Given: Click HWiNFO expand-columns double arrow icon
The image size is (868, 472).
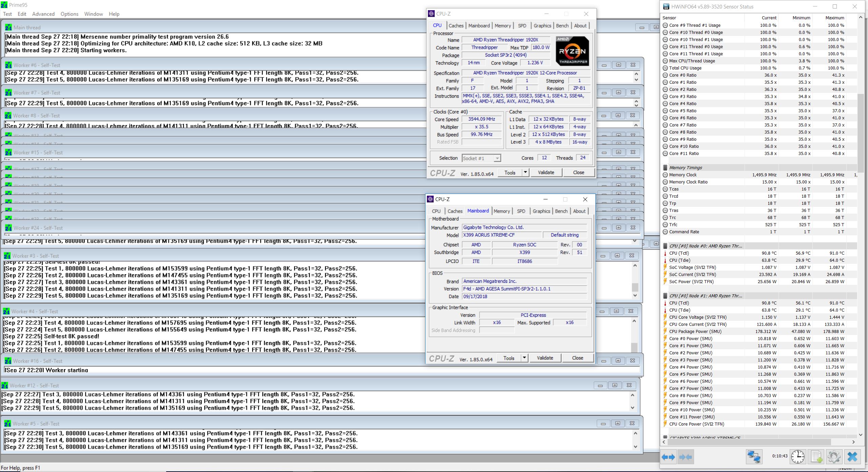Looking at the screenshot, I should coord(668,457).
